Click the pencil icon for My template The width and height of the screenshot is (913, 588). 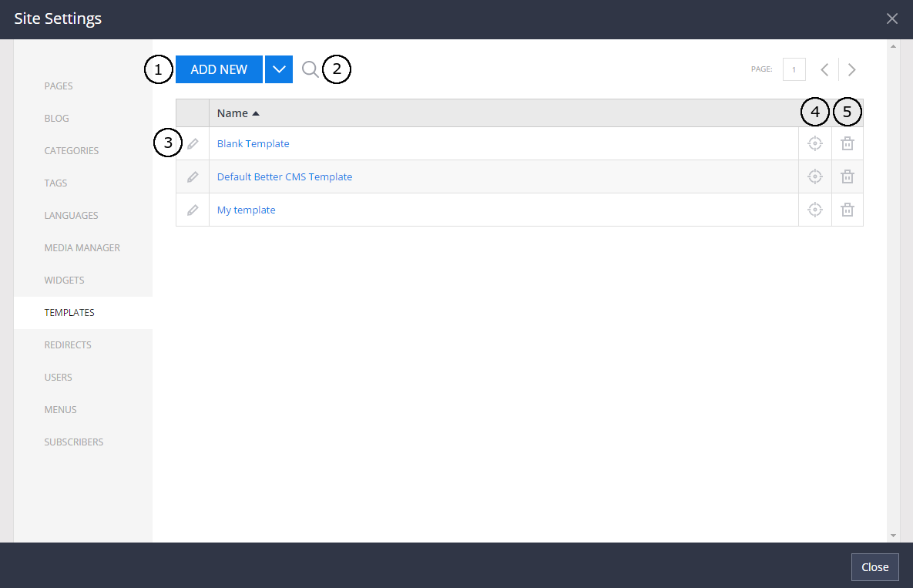coord(192,209)
